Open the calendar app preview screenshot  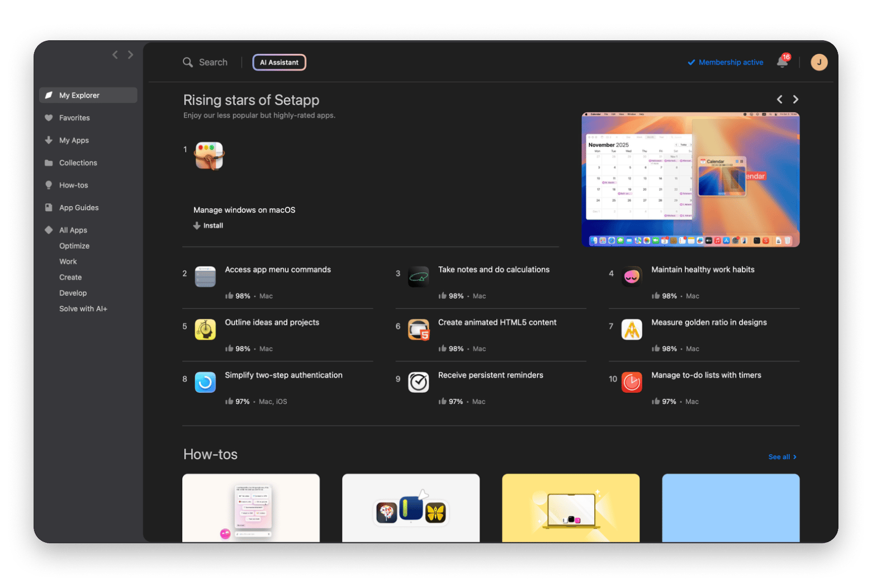[690, 179]
